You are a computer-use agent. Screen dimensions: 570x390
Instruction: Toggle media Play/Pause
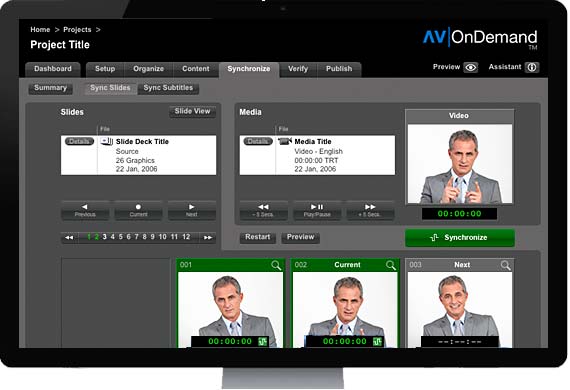pyautogui.click(x=317, y=210)
